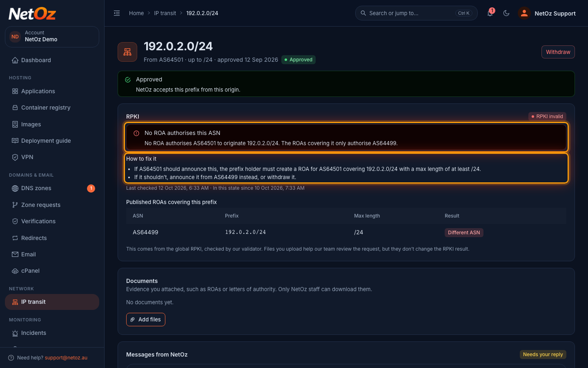
Task: Click the Different ASN result tag
Action: pyautogui.click(x=464, y=233)
